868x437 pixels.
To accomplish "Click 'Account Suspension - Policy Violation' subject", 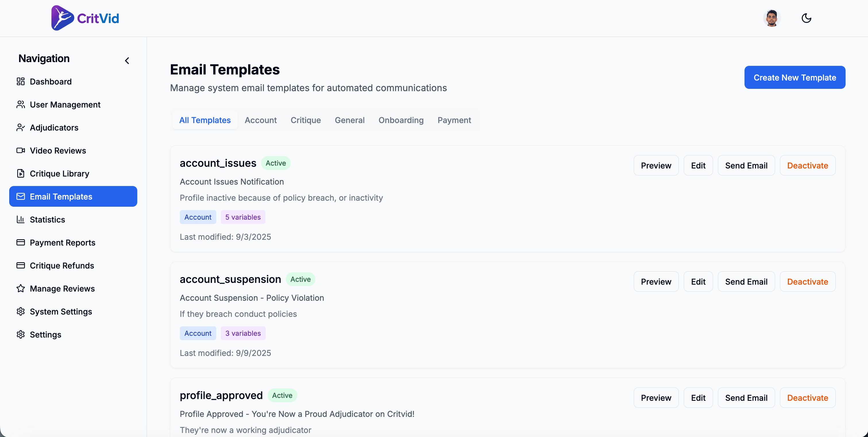I will click(x=252, y=298).
